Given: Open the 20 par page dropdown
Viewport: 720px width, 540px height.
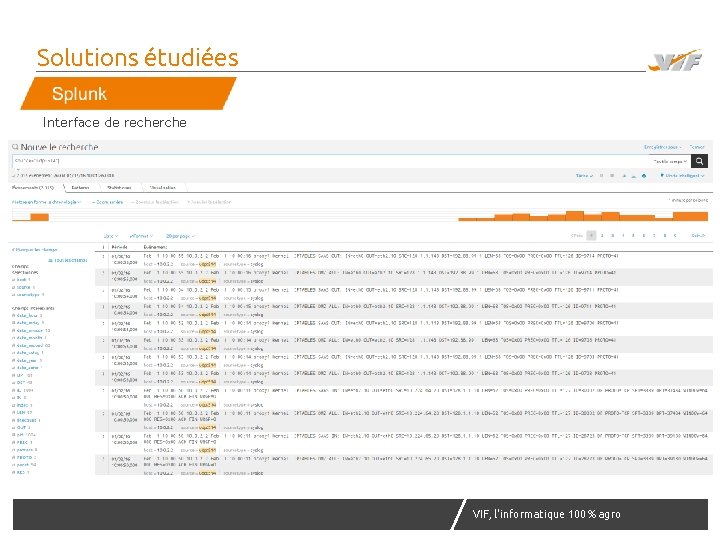Looking at the screenshot, I should [180, 236].
